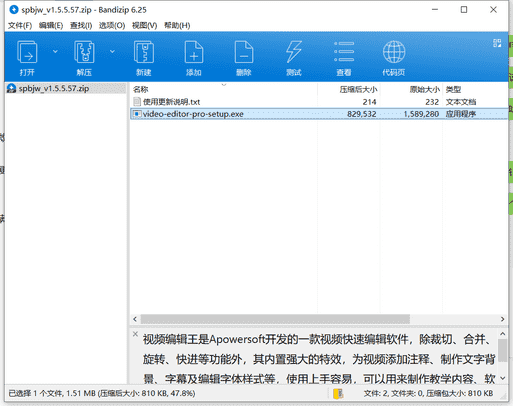Screen dimensions: 513x406
Task: Click the archive icon in status bar
Action: tap(338, 394)
